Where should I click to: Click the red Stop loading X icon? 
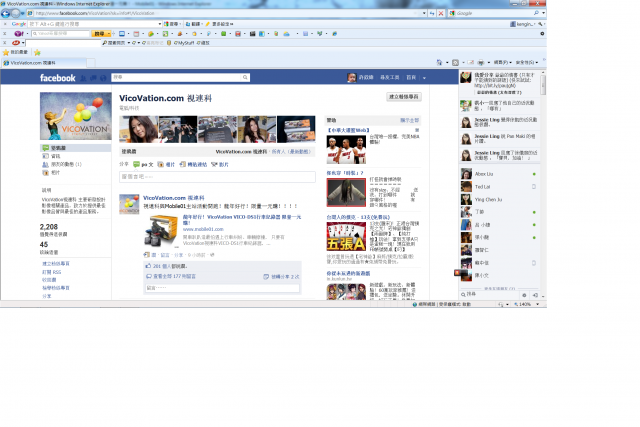(x=441, y=13)
